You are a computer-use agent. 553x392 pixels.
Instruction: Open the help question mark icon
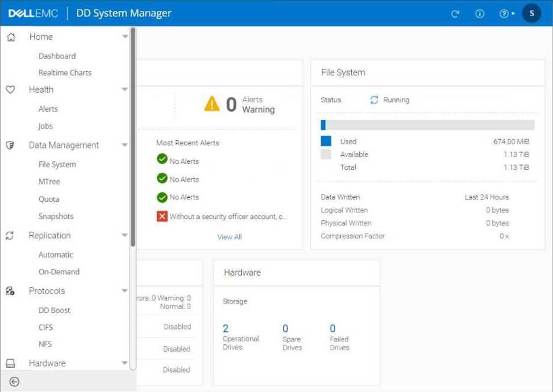coord(504,14)
